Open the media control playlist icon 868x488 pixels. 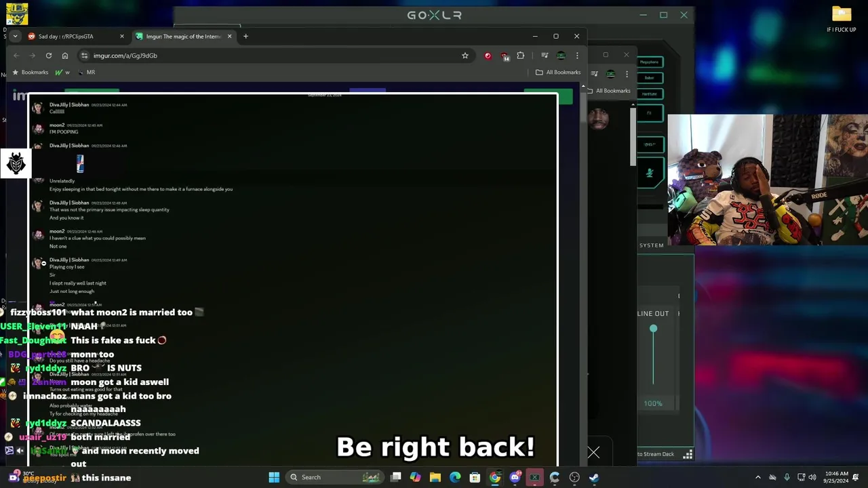(x=545, y=56)
